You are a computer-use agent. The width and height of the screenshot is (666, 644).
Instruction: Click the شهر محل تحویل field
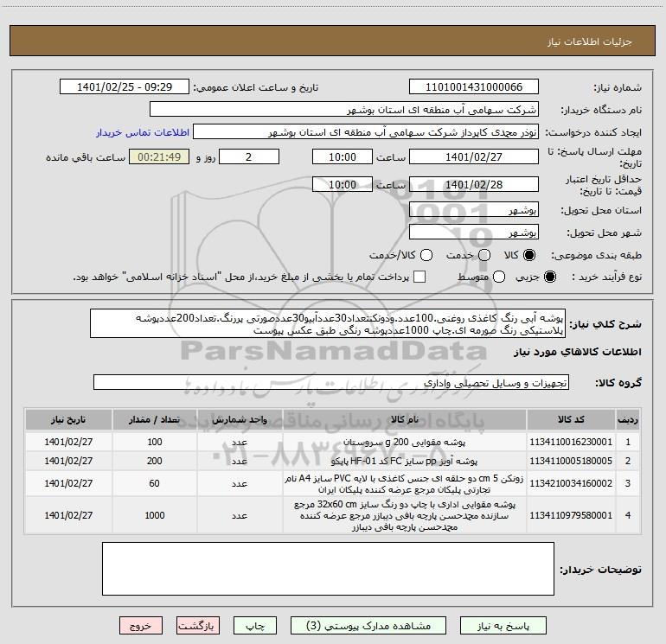(x=474, y=232)
